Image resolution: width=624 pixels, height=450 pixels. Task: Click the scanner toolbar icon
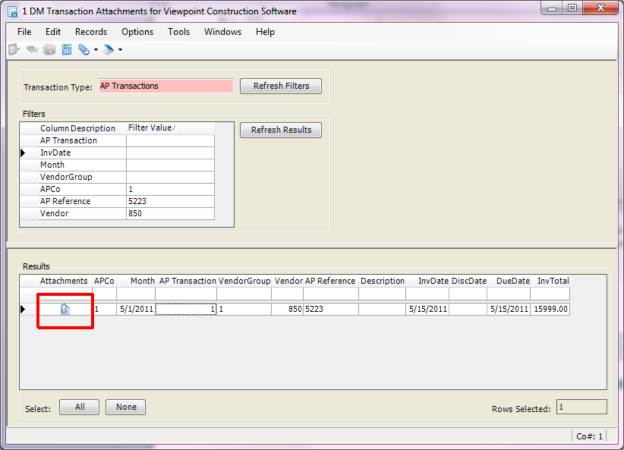(x=108, y=50)
